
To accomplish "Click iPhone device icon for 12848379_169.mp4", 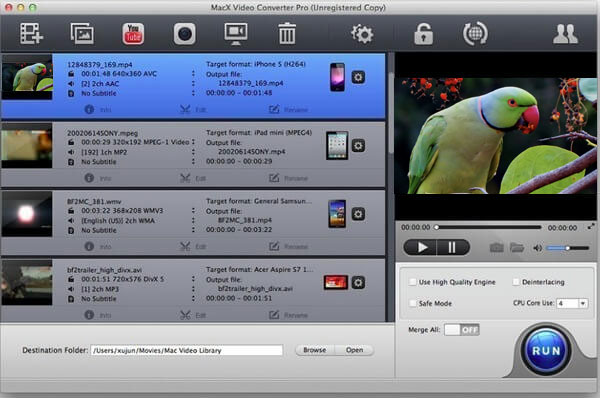I will [337, 77].
